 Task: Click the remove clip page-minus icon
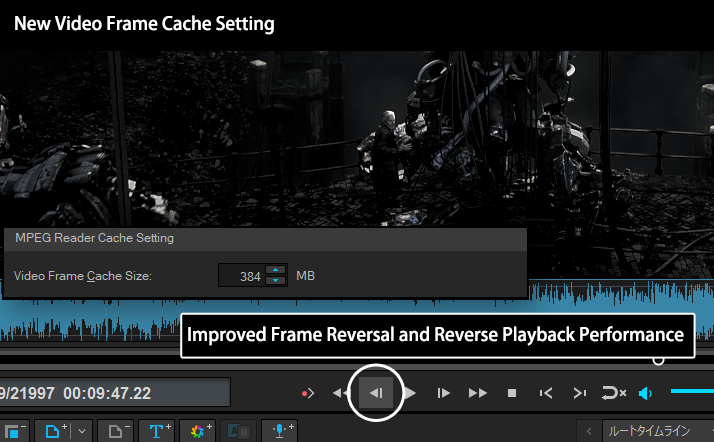[117, 431]
